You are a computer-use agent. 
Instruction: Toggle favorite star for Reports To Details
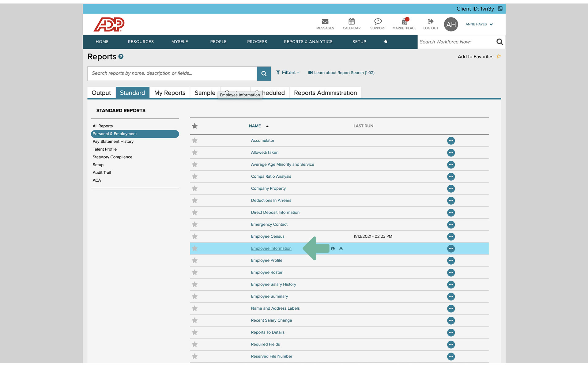[195, 332]
